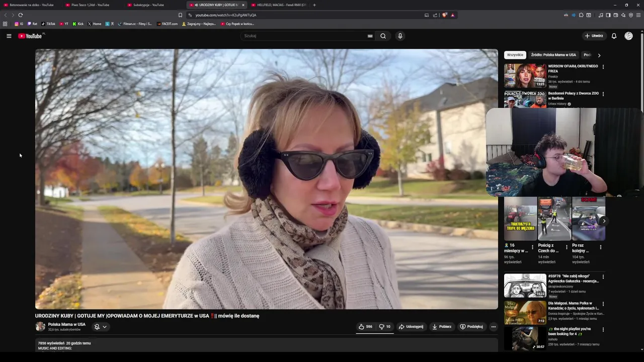Screen dimensions: 644x362
Task: Show next shorts with shelf arrow
Action: click(x=604, y=221)
